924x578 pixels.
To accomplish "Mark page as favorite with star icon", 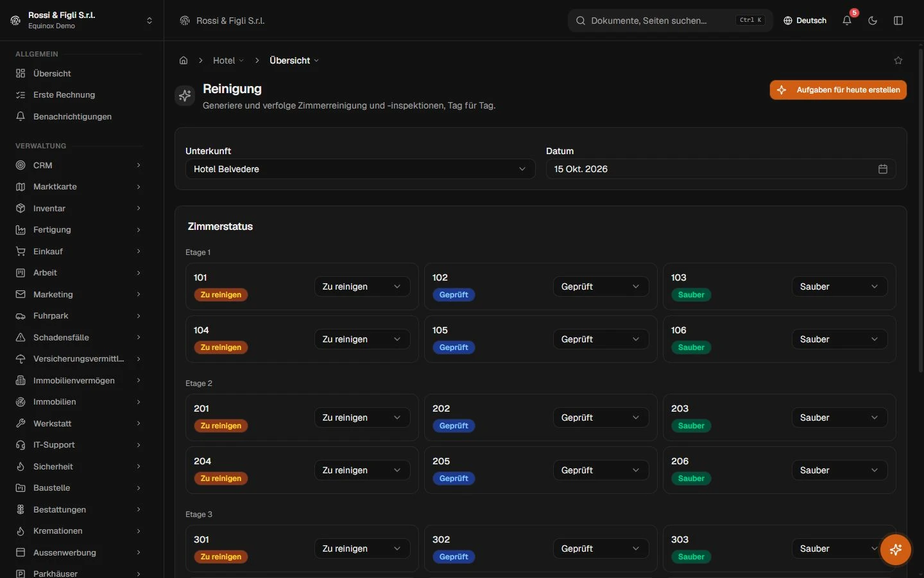I will 898,60.
